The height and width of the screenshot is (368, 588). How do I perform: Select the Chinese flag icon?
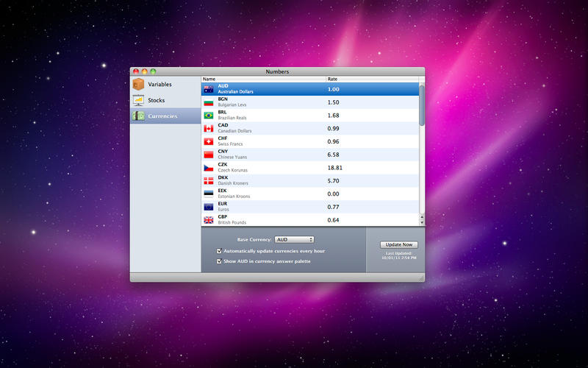click(209, 155)
